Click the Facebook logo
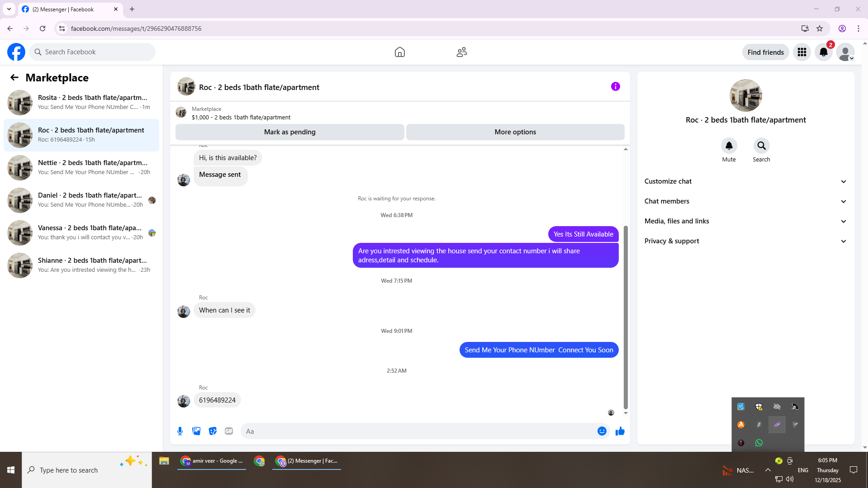 pyautogui.click(x=16, y=52)
